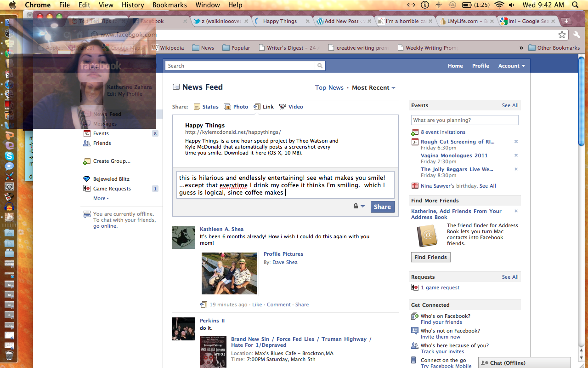
Task: Expand the Account dropdown menu
Action: click(x=511, y=66)
